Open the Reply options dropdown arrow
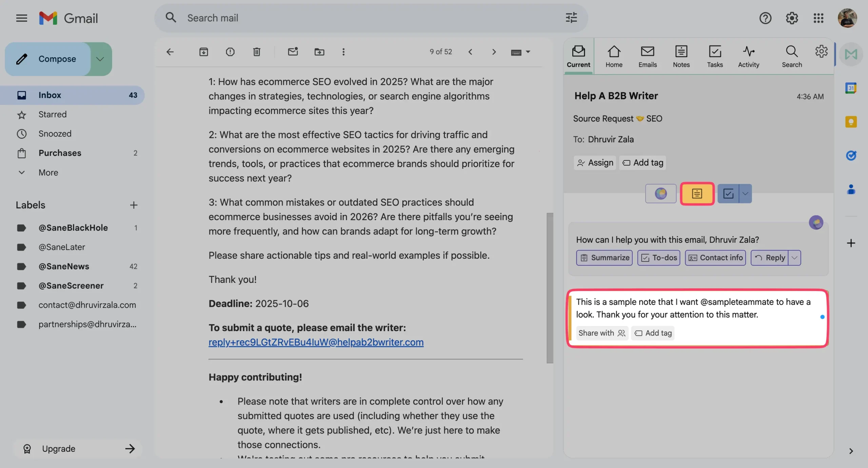The height and width of the screenshot is (468, 868). pos(794,258)
